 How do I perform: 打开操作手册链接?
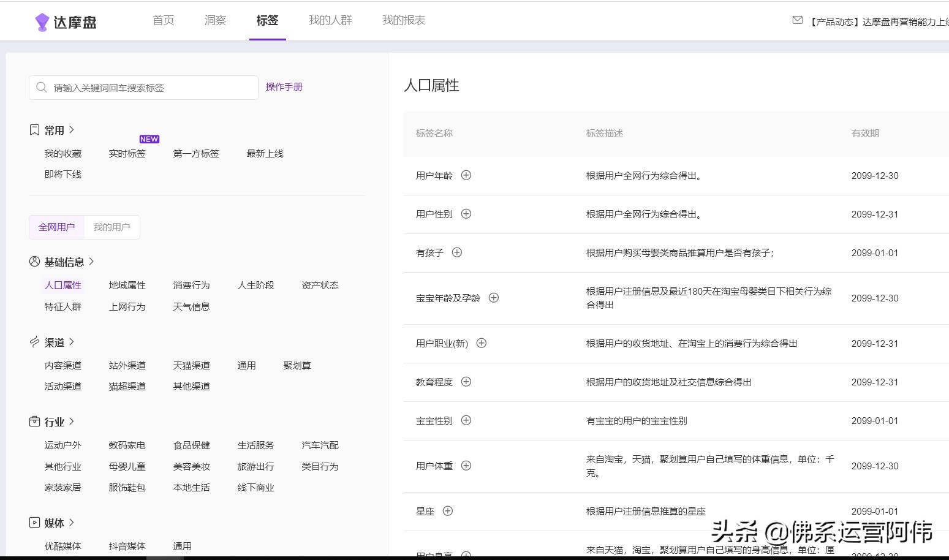click(284, 86)
